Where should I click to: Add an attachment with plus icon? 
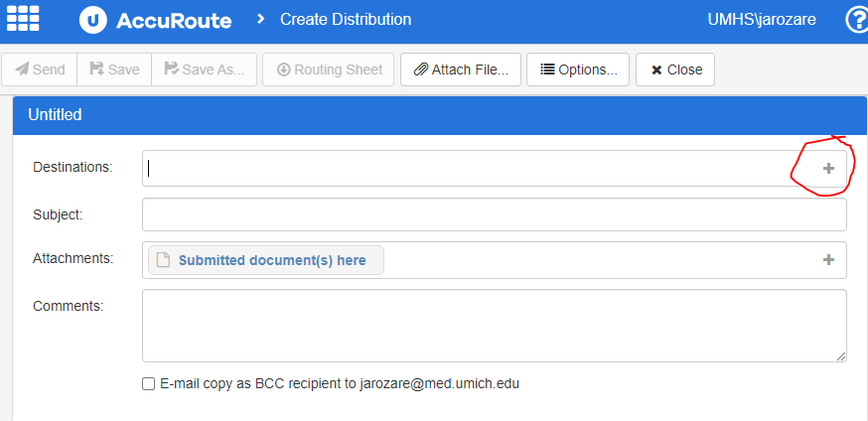(828, 260)
